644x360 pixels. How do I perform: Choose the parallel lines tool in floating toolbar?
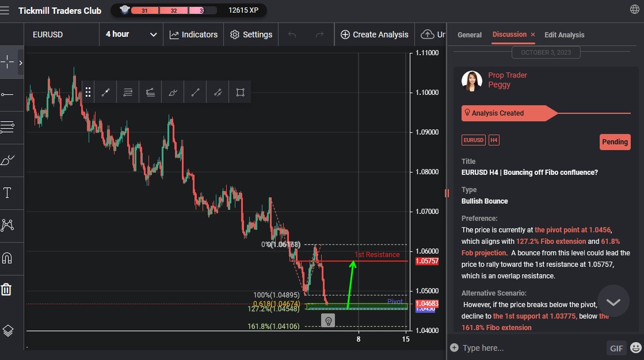[x=128, y=92]
